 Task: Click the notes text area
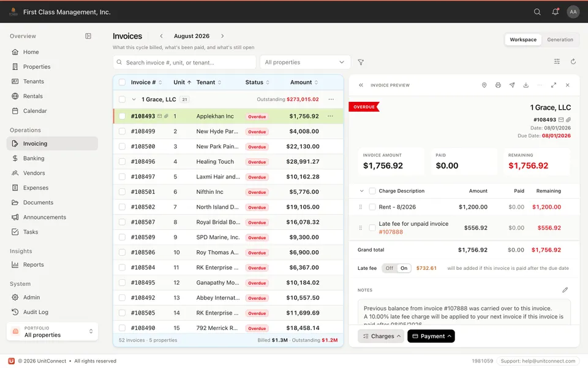coord(464,312)
